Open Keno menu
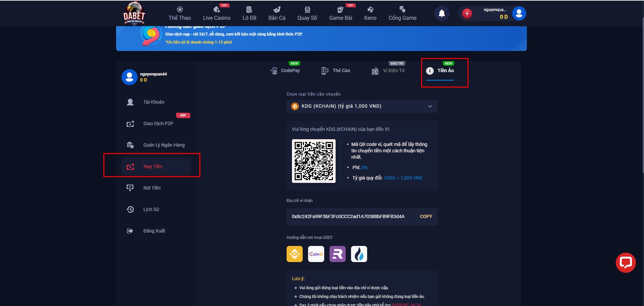Screen dimensions: 644x306 [x=370, y=13]
